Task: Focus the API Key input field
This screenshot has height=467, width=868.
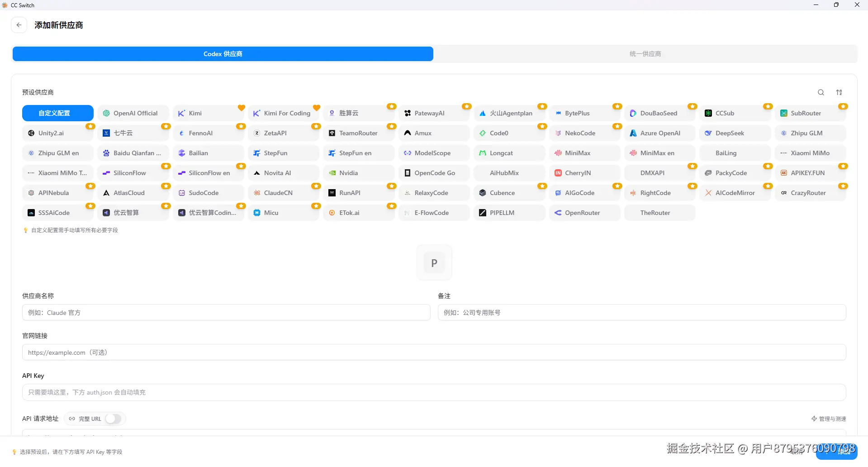Action: pyautogui.click(x=434, y=392)
